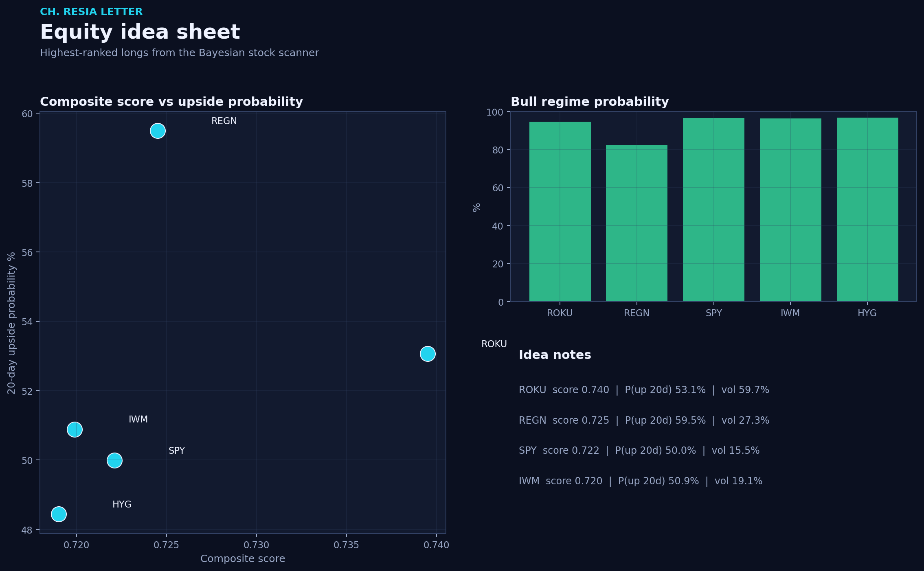Click the ROKU score 0.740 note line
Screen dimensions: 924x571
point(644,390)
